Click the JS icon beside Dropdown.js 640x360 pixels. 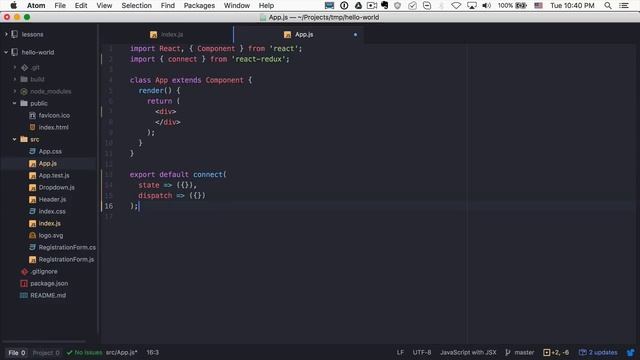tap(33, 188)
